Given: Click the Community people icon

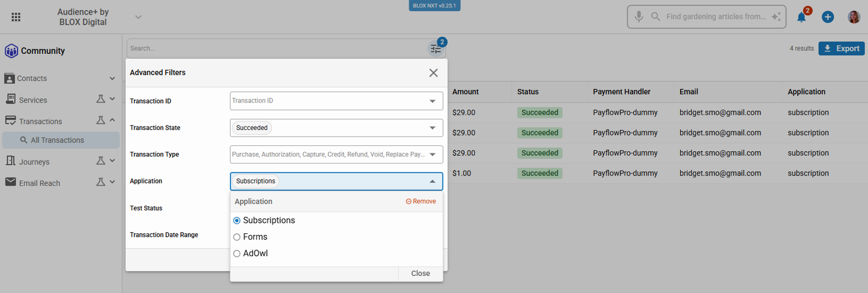Looking at the screenshot, I should pos(11,51).
